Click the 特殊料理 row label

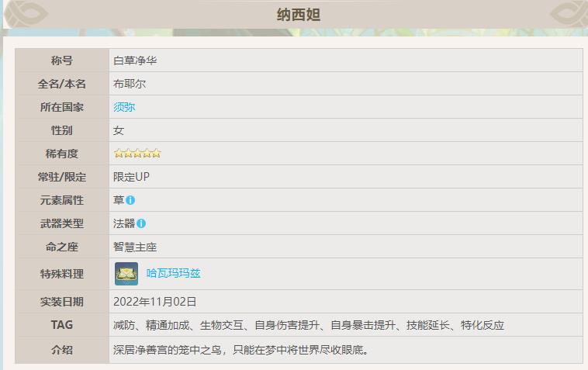point(62,274)
